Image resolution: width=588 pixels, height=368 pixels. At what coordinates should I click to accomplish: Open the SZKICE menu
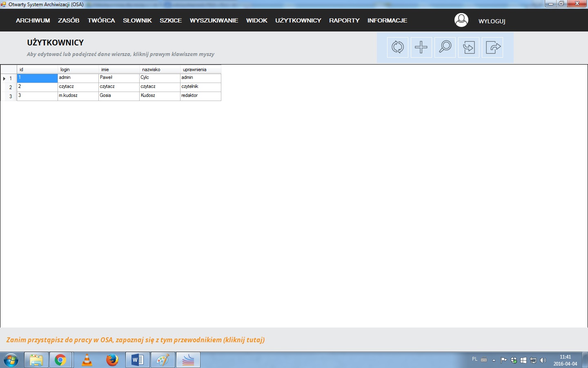[x=171, y=20]
